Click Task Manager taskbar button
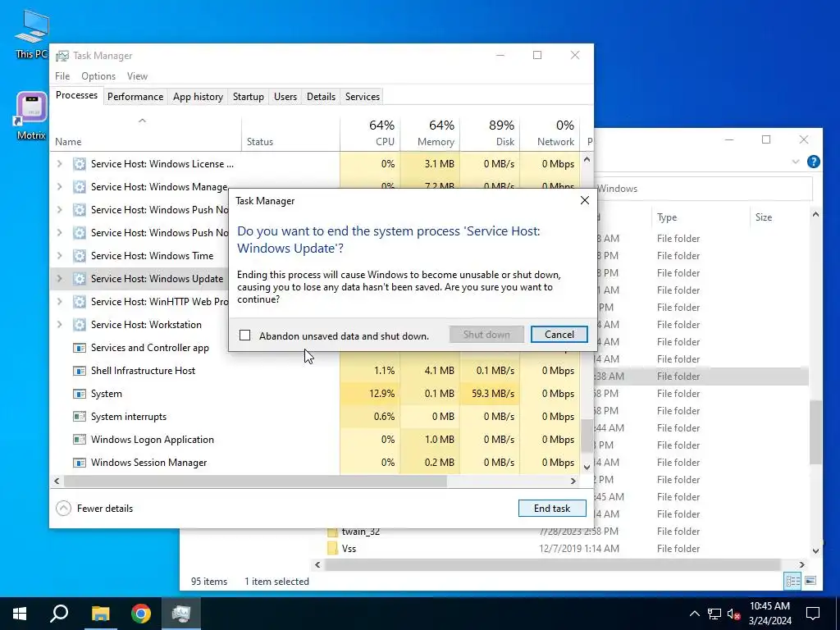 coord(181,614)
